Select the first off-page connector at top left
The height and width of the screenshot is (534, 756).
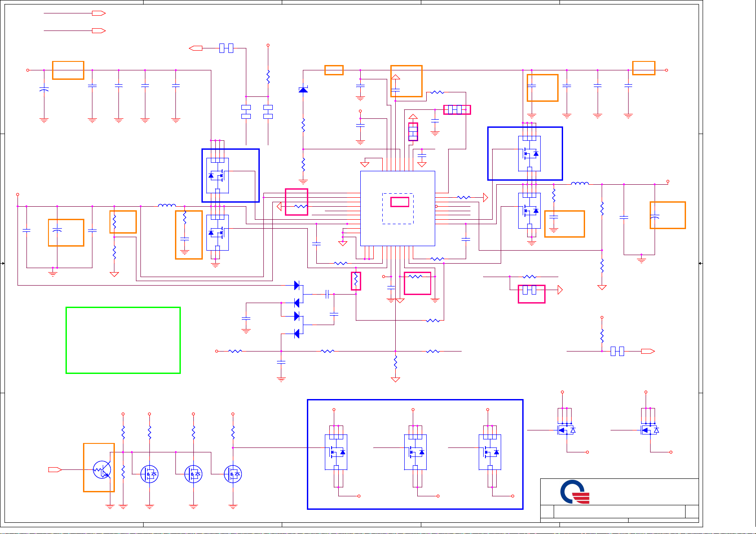[99, 13]
